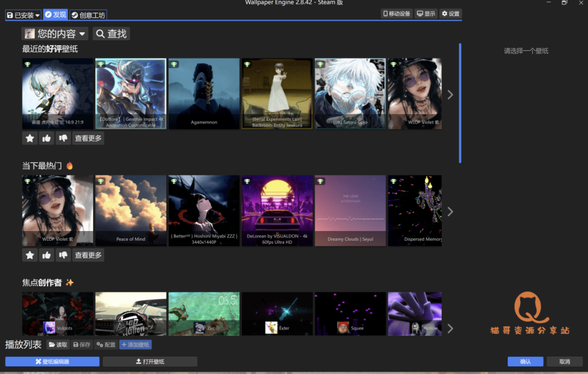This screenshot has height=374, width=588.
Task: Open creator Volpots card
Action: [57, 314]
